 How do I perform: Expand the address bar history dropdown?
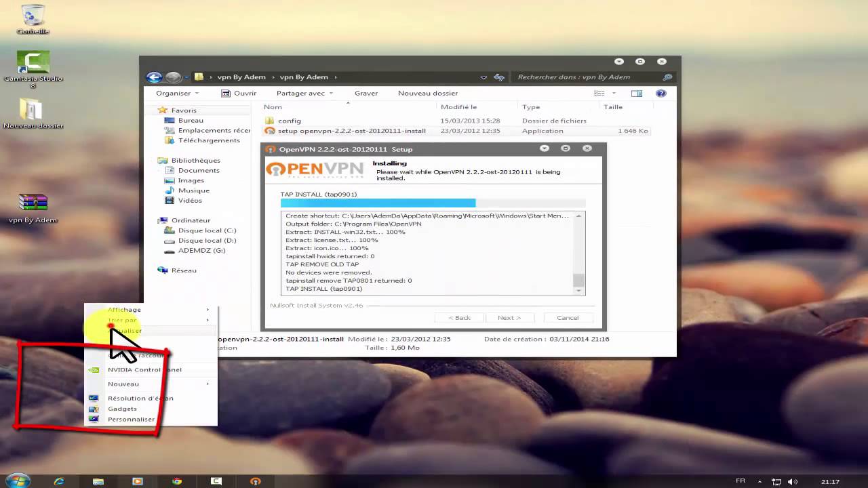(x=483, y=77)
